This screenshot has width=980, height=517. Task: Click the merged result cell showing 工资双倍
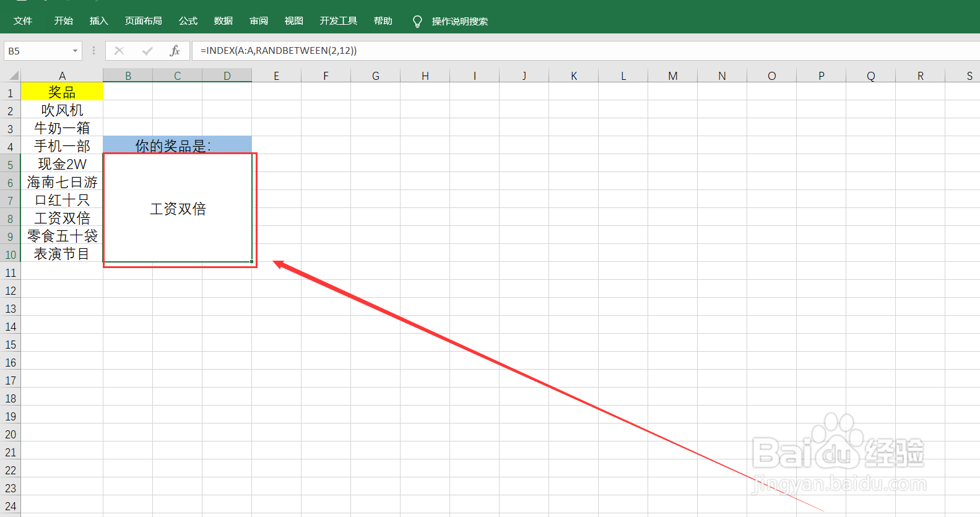[178, 208]
